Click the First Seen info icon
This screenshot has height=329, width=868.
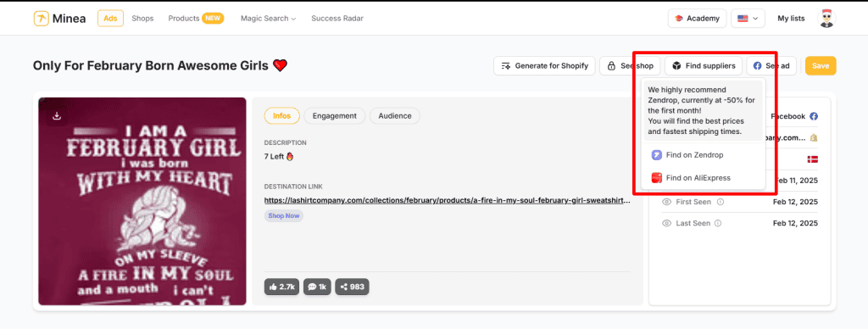[x=721, y=202]
